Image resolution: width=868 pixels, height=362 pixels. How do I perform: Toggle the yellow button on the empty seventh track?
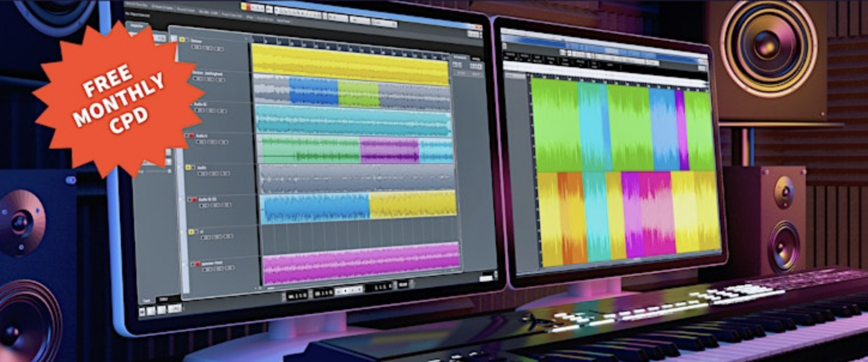[192, 231]
